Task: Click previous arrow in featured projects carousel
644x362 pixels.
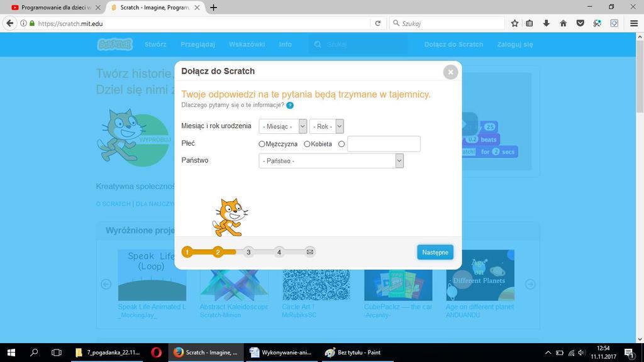Action: point(106,284)
